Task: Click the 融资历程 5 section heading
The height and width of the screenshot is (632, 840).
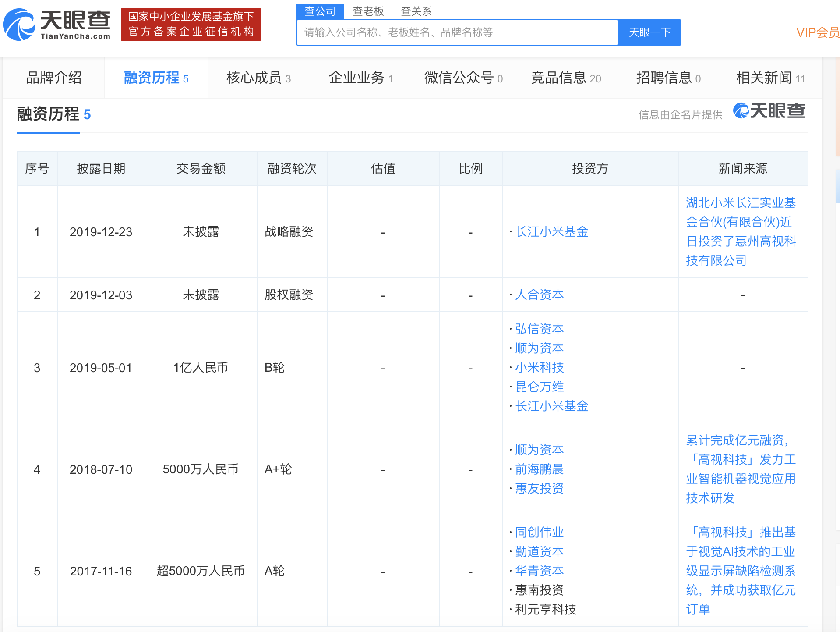Action: point(54,114)
